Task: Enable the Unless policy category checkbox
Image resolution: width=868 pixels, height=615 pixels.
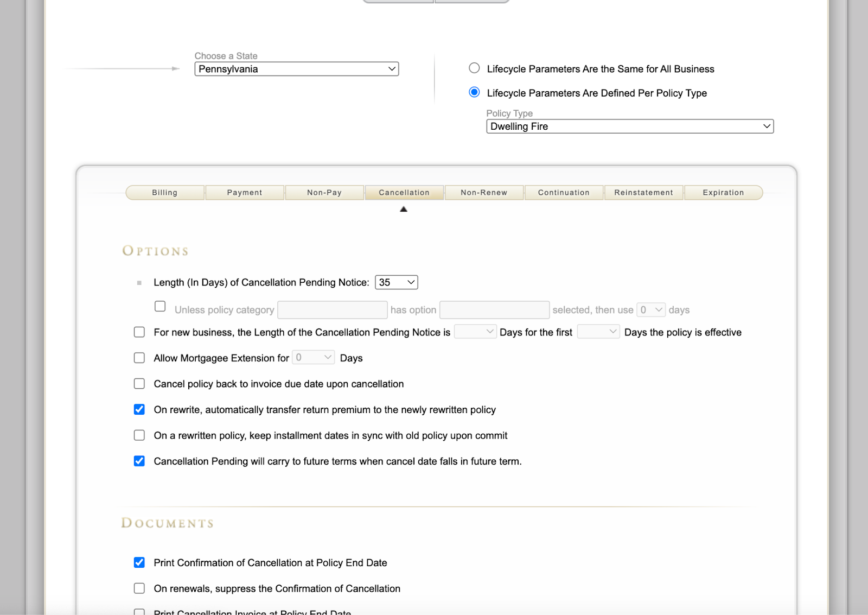Action: click(160, 307)
